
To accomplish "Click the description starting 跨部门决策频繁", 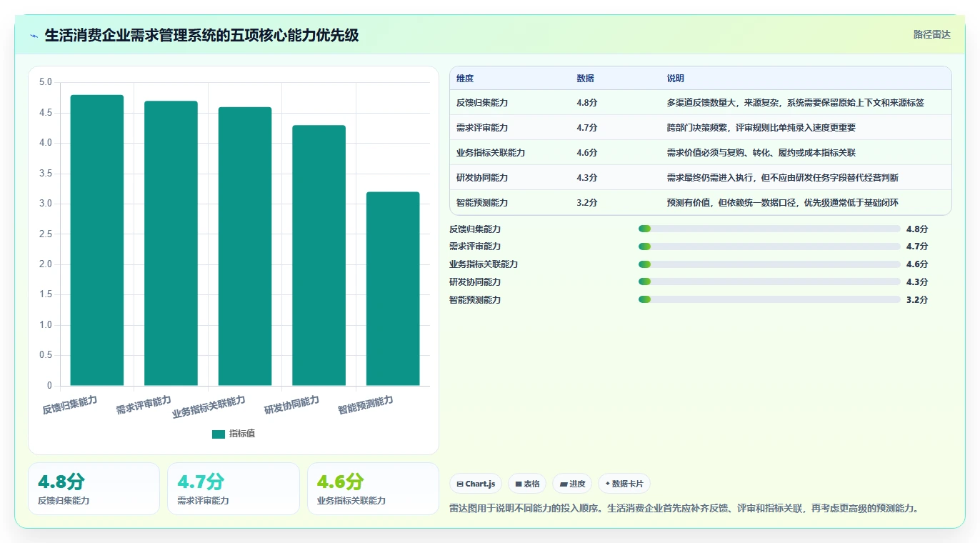I will click(x=761, y=128).
